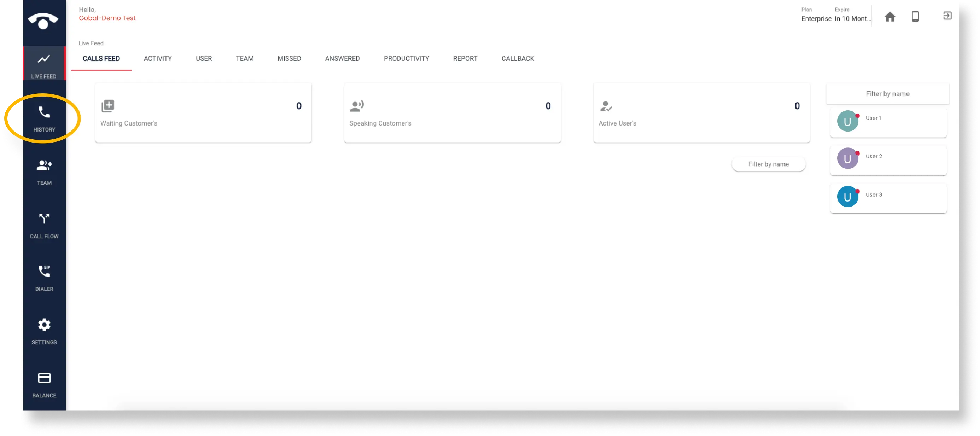Switch to the Activity tab

coord(158,58)
